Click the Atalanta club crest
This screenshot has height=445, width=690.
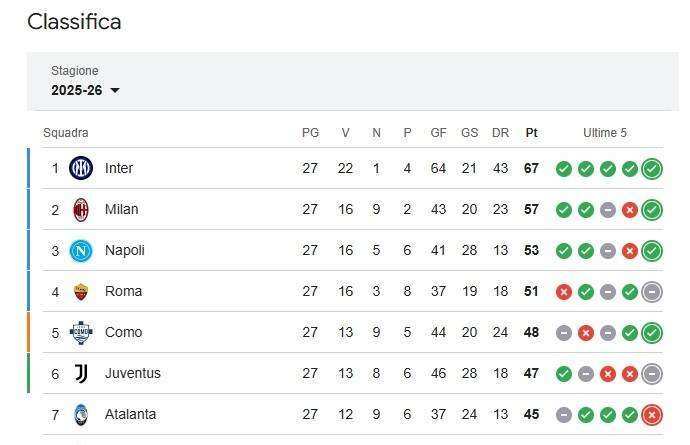(81, 414)
